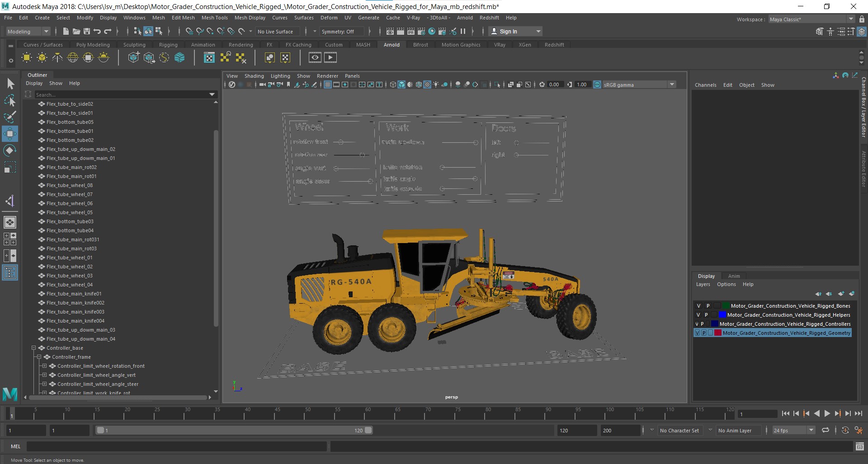Click the Save Scene icon

[86, 31]
